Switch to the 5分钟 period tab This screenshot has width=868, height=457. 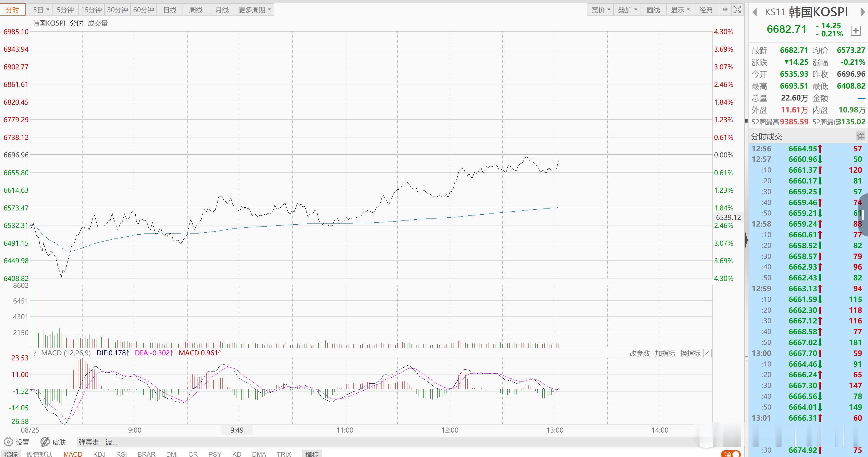click(x=65, y=10)
